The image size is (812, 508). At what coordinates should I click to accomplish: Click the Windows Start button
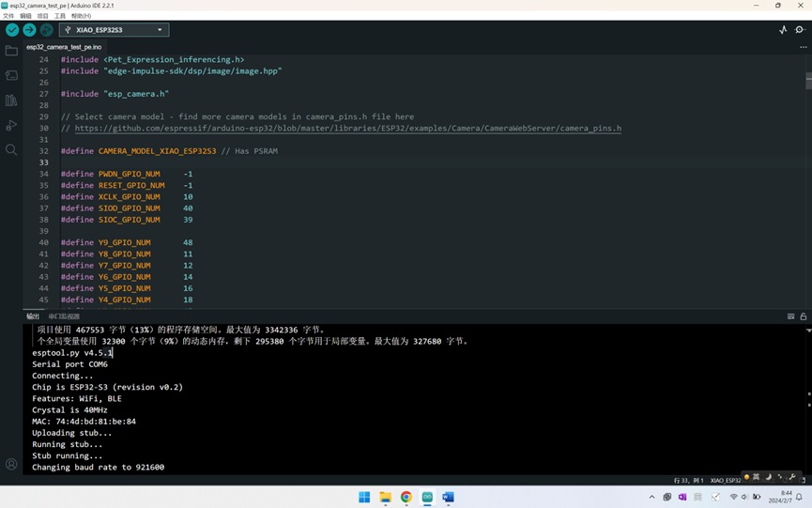[364, 497]
